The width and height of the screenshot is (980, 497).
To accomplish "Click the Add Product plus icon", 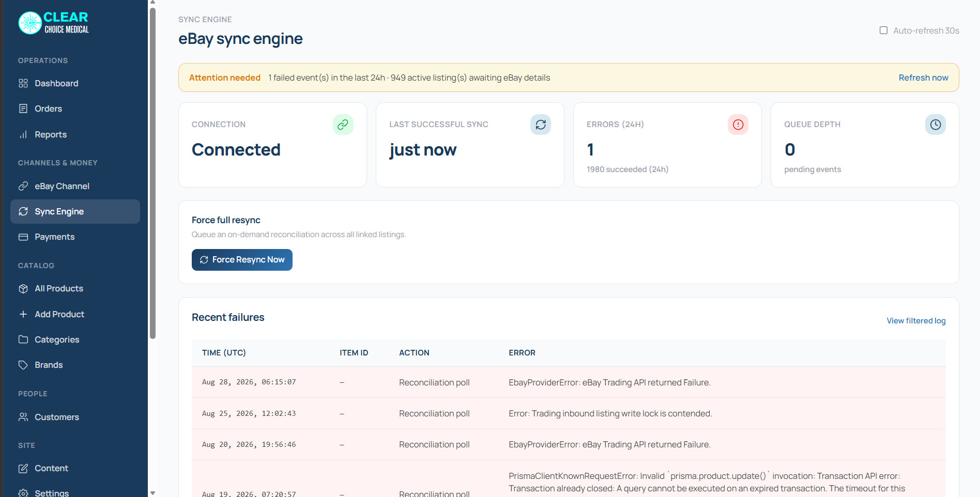I will [x=23, y=314].
